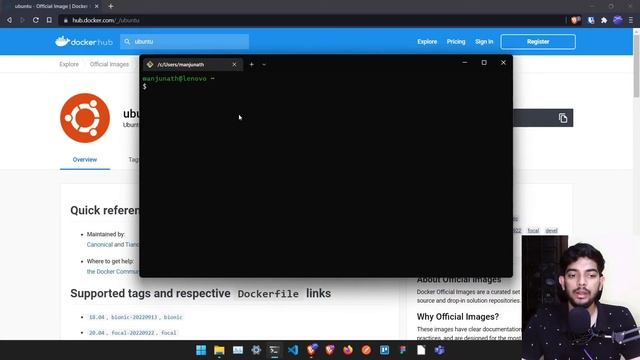Click the Docker Hub logo
The image size is (640, 360).
(84, 42)
